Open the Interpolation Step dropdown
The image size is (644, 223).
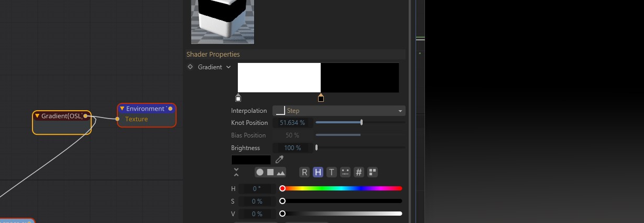pyautogui.click(x=339, y=111)
